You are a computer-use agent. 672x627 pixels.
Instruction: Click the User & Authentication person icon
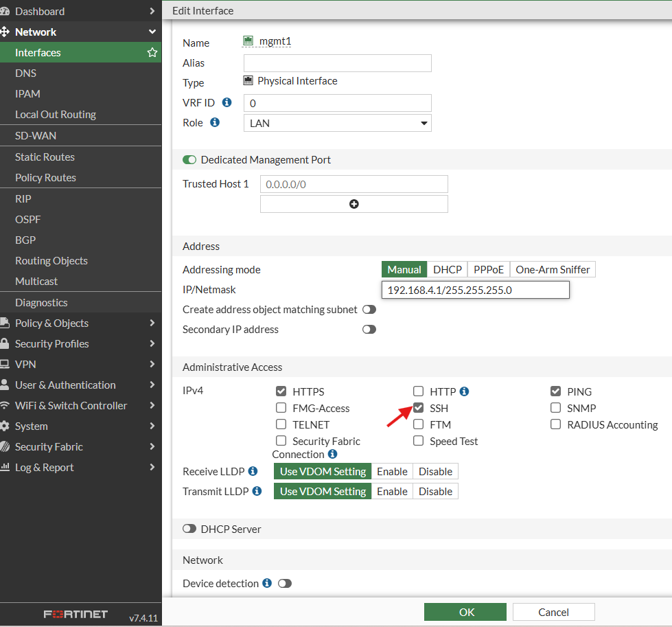point(5,385)
